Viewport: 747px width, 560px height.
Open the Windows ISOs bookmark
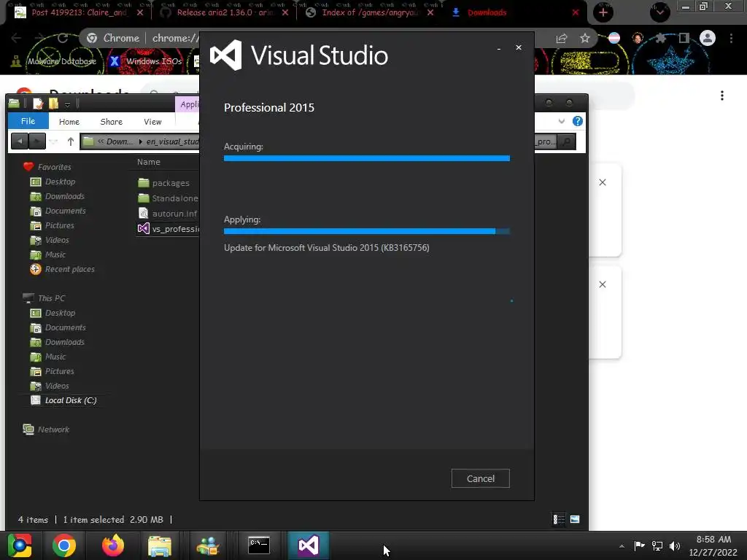pyautogui.click(x=146, y=61)
